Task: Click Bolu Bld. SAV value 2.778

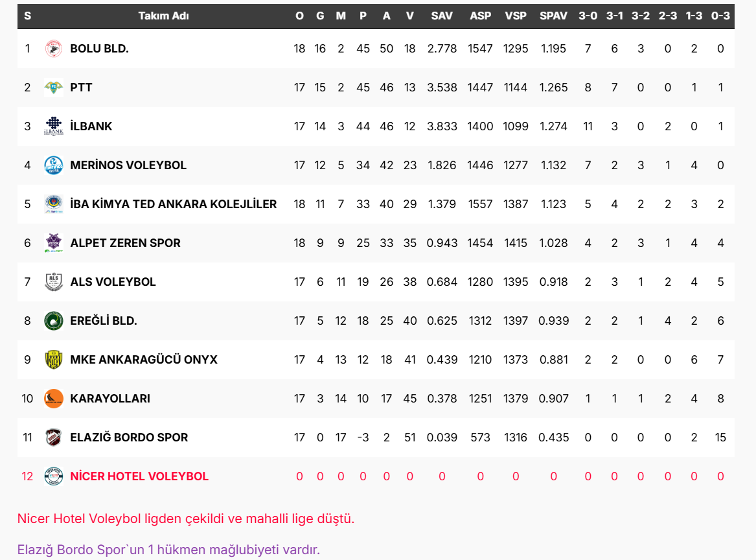Action: coord(442,49)
